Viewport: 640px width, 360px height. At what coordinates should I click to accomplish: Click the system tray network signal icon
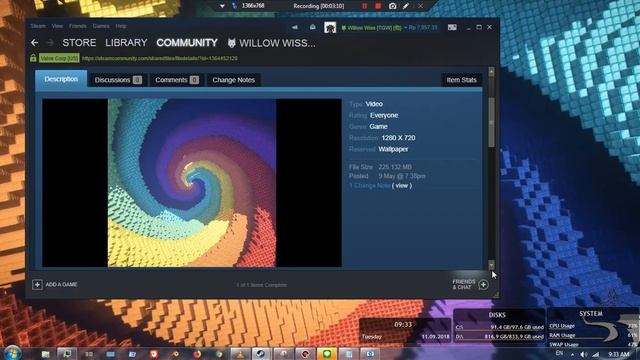pos(596,354)
